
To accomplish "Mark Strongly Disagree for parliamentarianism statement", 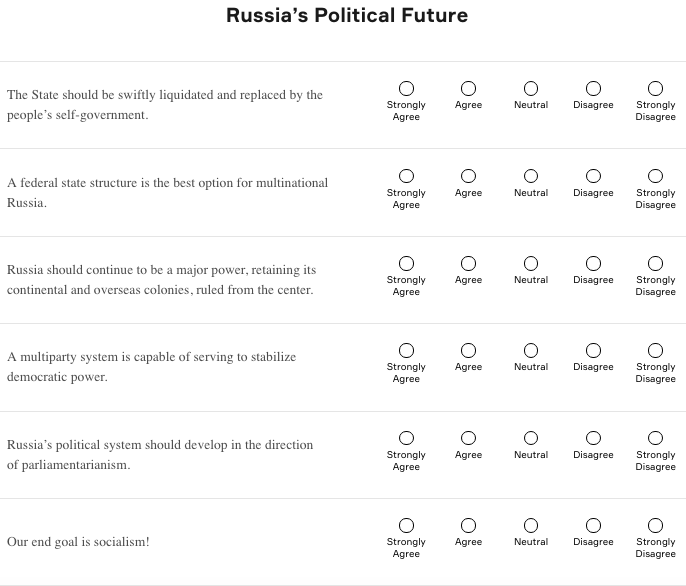I will [x=655, y=438].
